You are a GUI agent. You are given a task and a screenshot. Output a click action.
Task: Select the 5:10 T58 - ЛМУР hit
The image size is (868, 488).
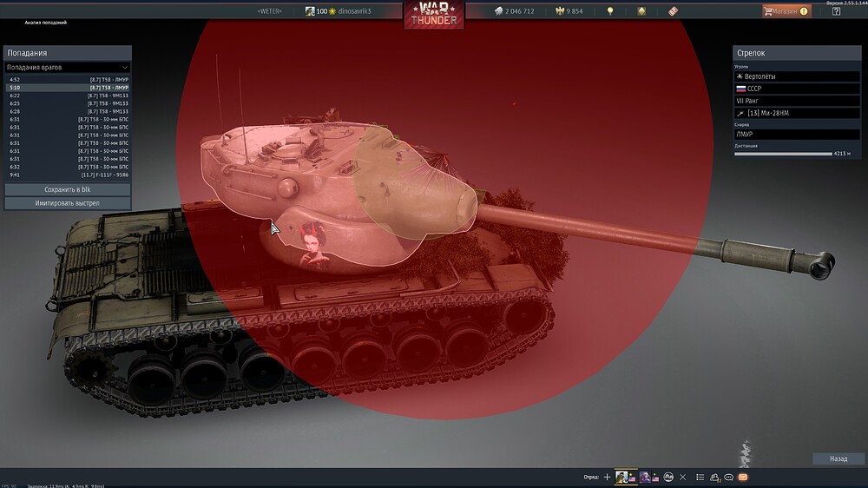[x=68, y=88]
